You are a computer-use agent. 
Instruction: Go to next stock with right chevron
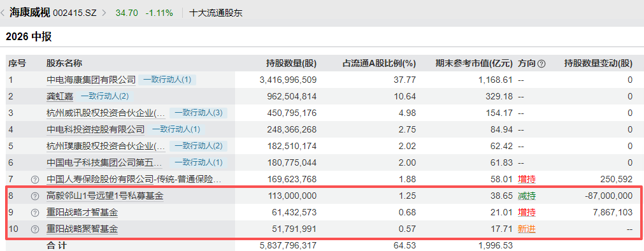[104, 13]
